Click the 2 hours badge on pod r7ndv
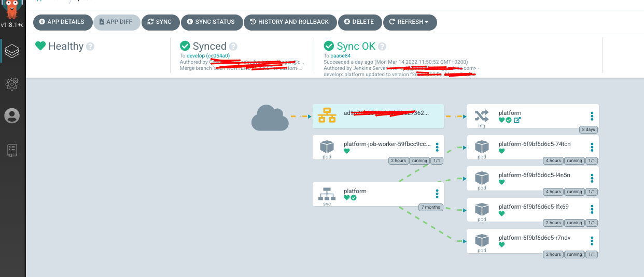The width and height of the screenshot is (644, 277). [553, 254]
